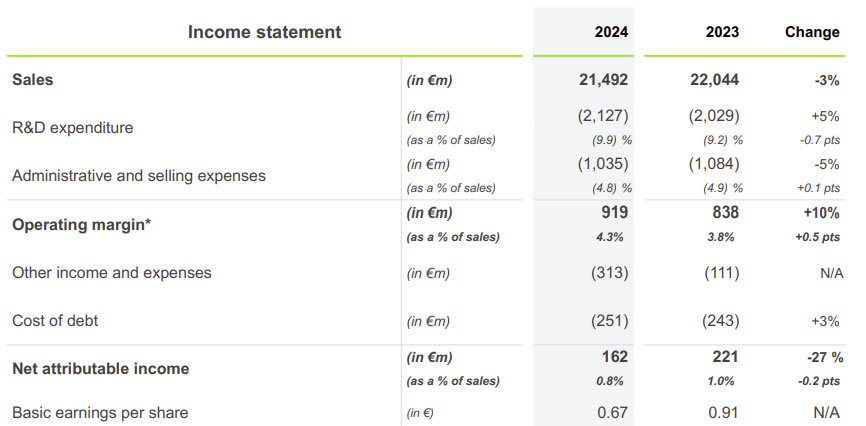The width and height of the screenshot is (866, 426).
Task: Select the 2024 other income value (313)
Action: 608,272
